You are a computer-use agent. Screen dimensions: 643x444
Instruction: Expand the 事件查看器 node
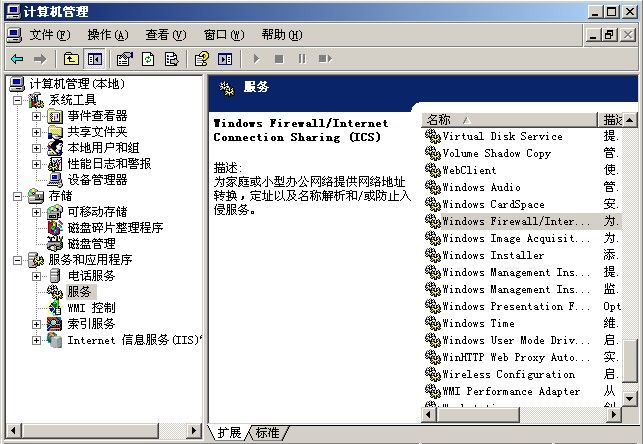(37, 116)
